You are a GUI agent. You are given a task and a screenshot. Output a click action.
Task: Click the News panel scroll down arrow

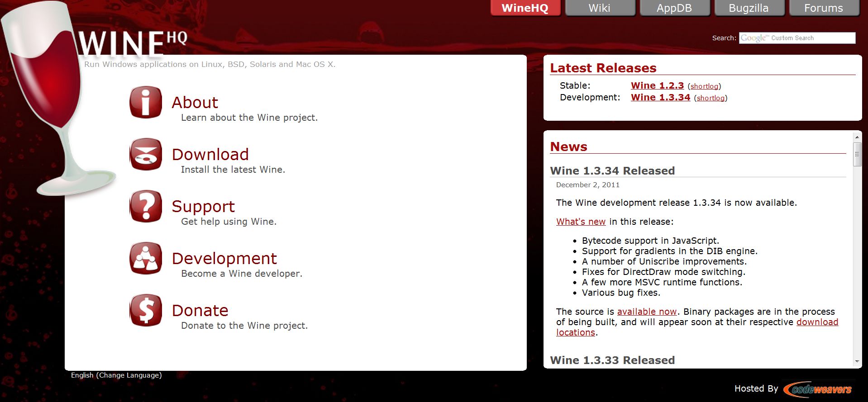click(857, 361)
